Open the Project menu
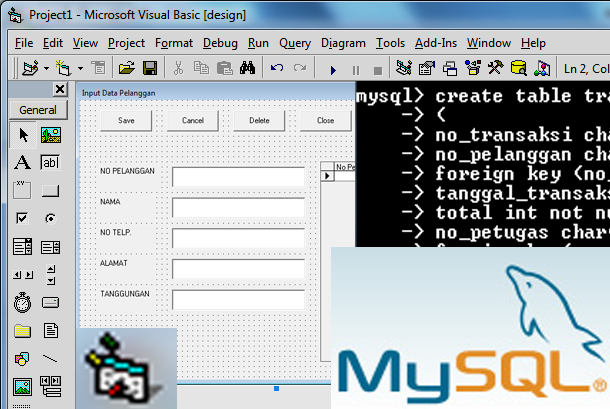 click(x=126, y=43)
